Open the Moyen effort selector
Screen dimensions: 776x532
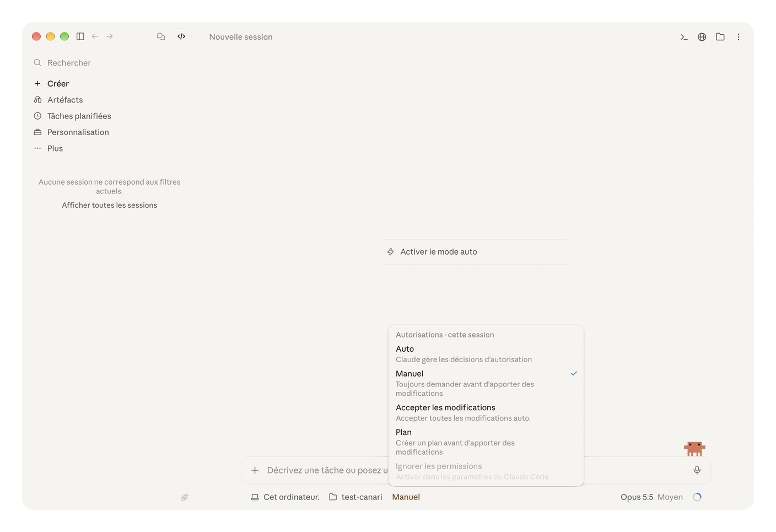(x=670, y=497)
